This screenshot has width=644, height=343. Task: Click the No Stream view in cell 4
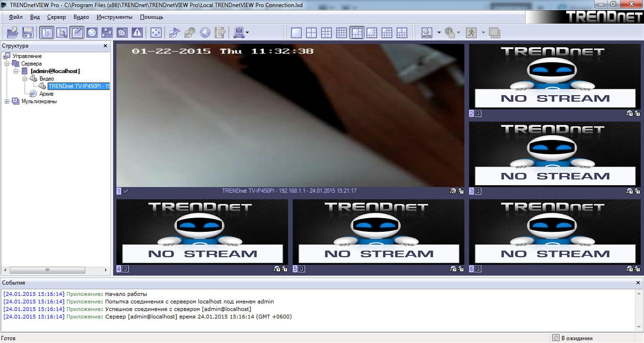pos(202,232)
